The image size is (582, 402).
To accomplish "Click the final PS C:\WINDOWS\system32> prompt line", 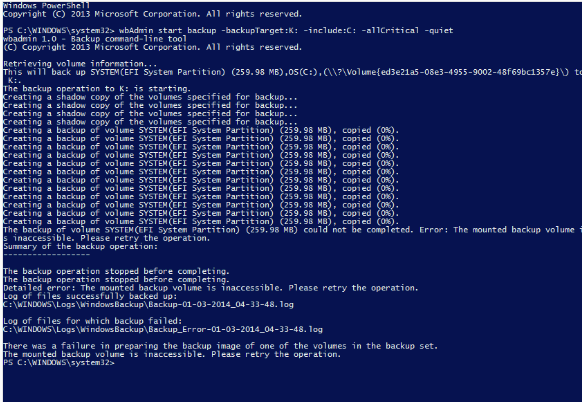I will coord(59,363).
